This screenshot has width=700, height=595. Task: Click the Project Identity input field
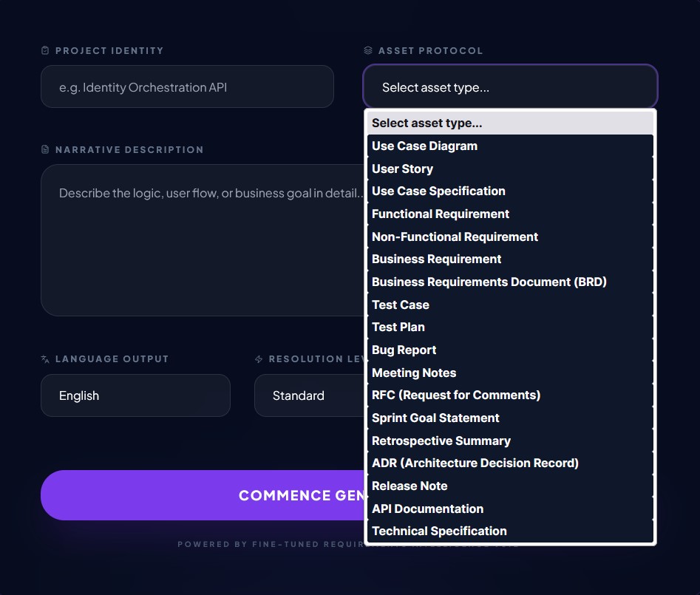click(187, 86)
